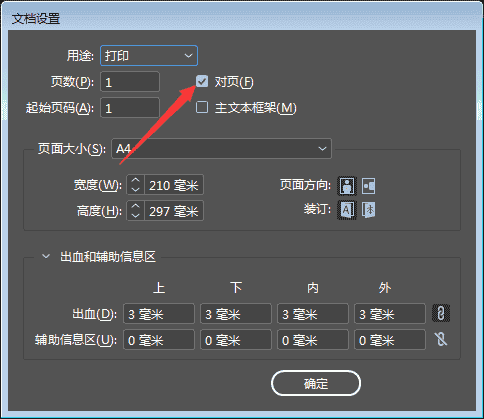Click the outside bleed 3 毫米 field
Screen dimensions: 484x419
coord(390,314)
